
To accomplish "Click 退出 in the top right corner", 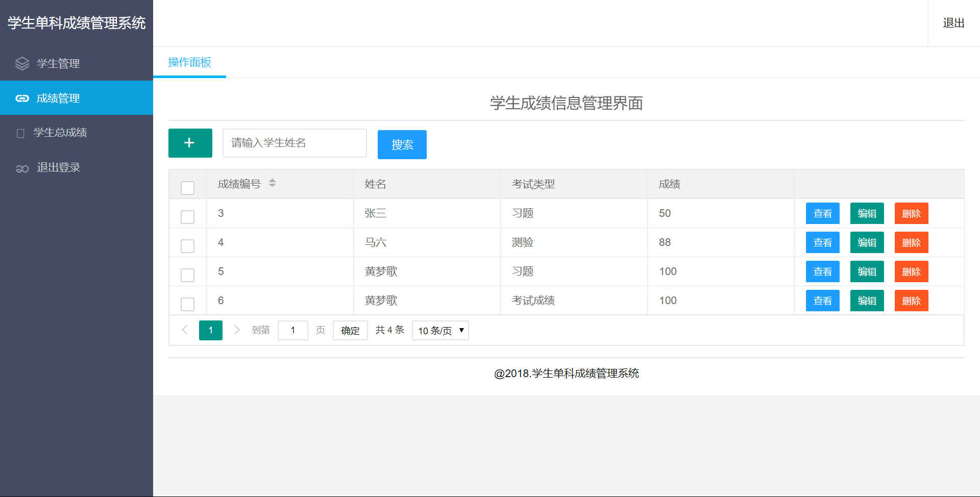I will (x=953, y=23).
